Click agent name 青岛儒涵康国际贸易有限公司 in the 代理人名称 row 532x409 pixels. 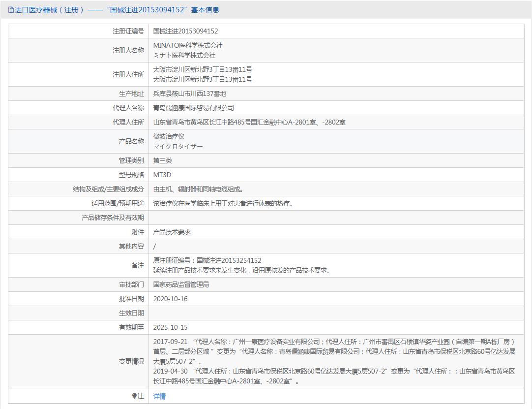tap(193, 108)
